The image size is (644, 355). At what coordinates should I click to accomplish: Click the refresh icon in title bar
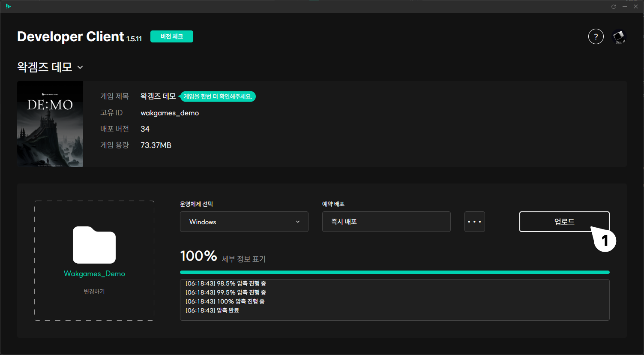(614, 6)
